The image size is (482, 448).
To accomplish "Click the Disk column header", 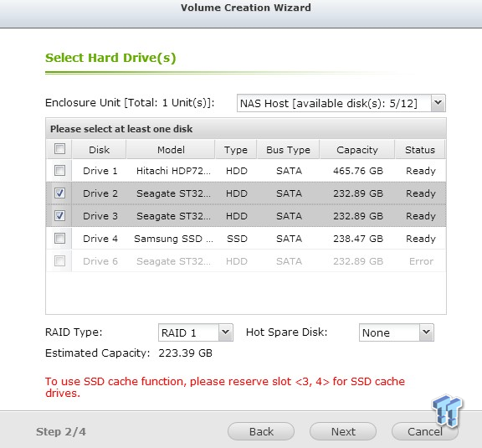I will pos(99,150).
